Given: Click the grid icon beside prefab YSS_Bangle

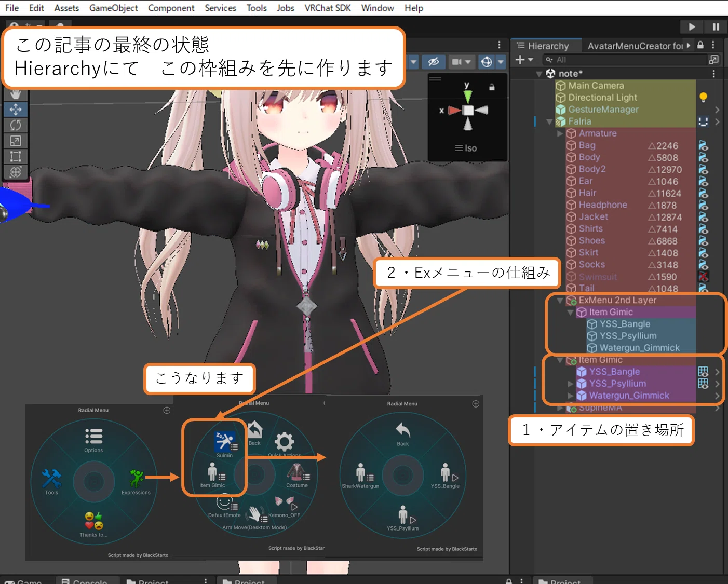Looking at the screenshot, I should coord(703,371).
